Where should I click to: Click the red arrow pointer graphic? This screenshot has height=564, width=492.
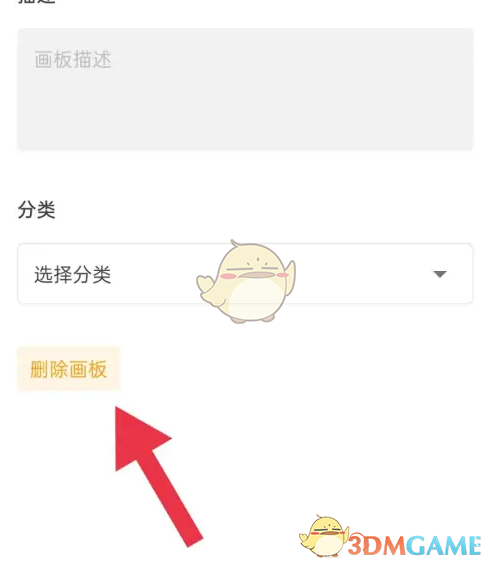coord(158,476)
